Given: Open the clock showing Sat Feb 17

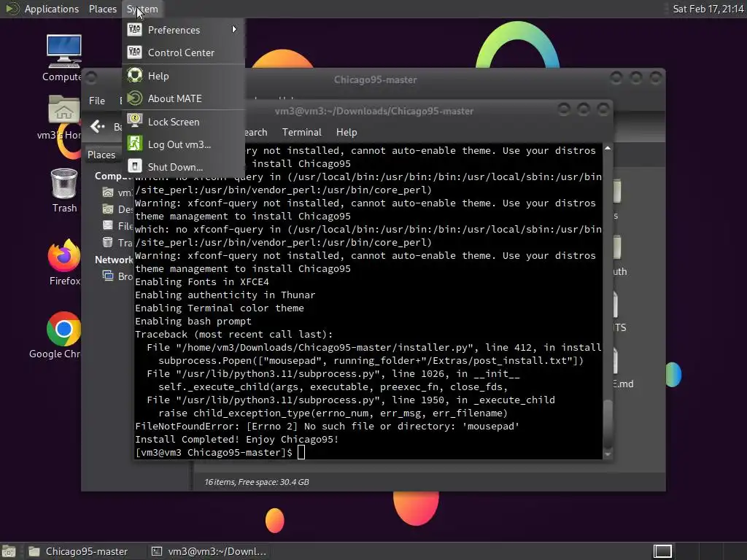Looking at the screenshot, I should click(x=708, y=9).
